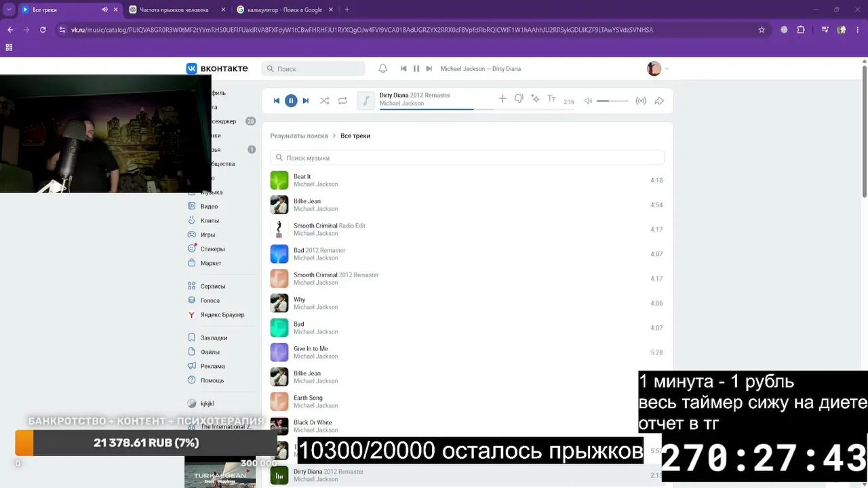This screenshot has height=488, width=868.
Task: Dislike the current track Dirty Diana
Action: pyautogui.click(x=519, y=99)
